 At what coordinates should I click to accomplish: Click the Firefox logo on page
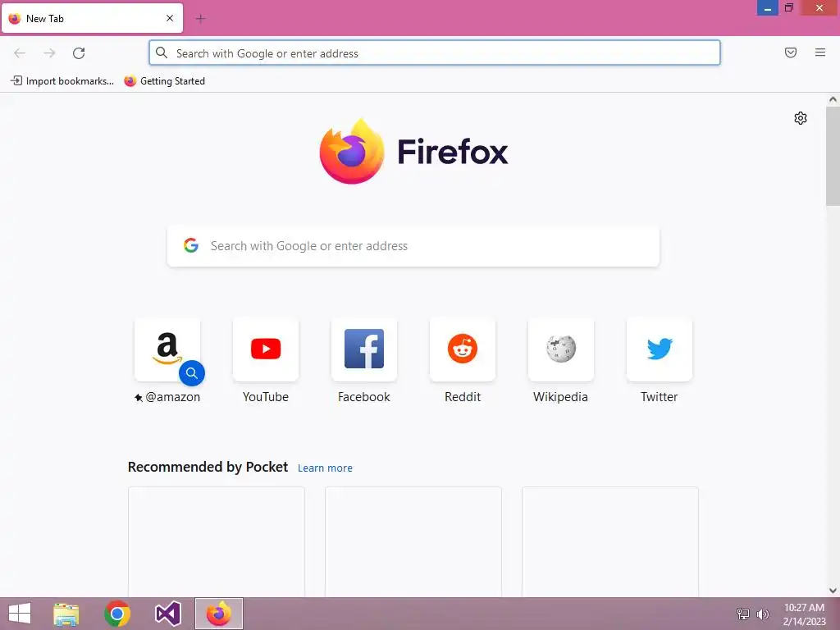tap(413, 152)
